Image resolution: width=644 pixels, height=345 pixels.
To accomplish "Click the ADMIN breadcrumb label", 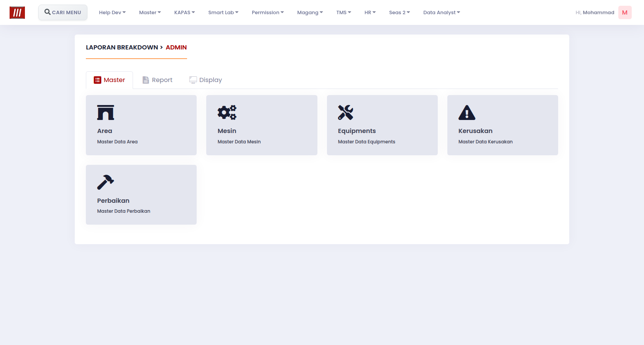I will tap(176, 47).
